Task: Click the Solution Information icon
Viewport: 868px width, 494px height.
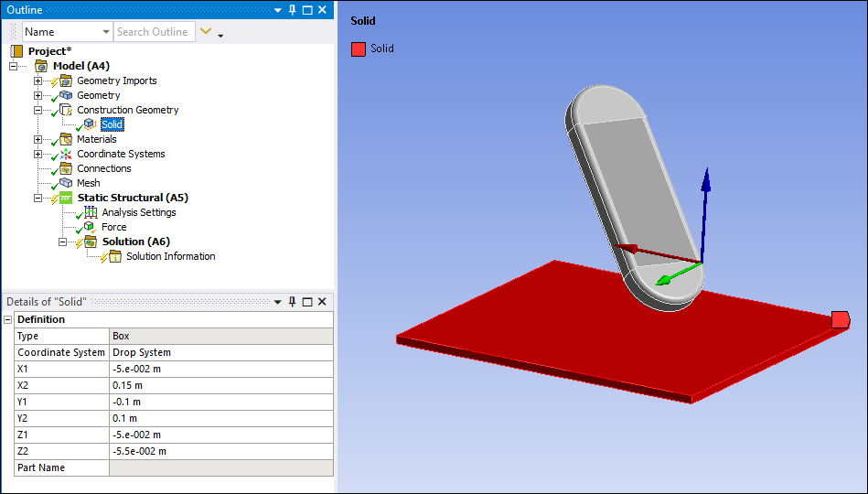Action: point(115,256)
